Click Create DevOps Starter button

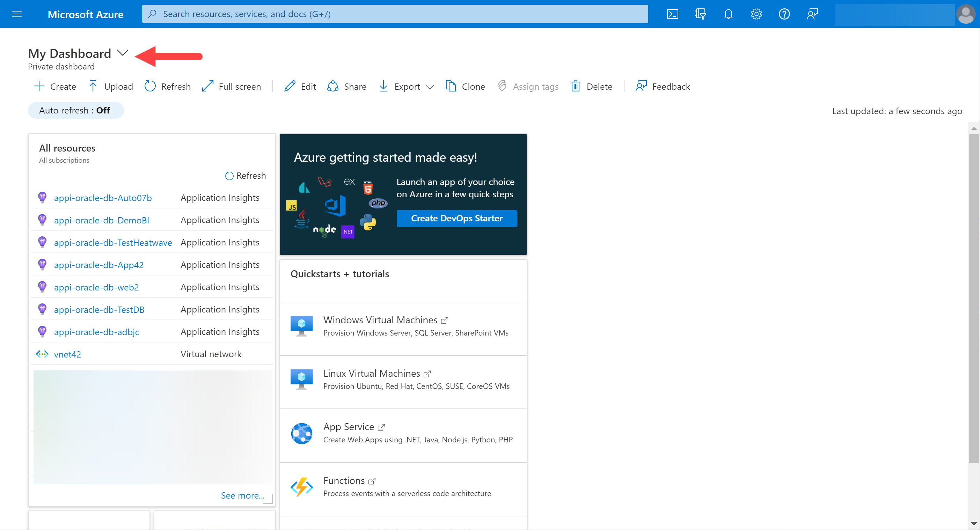point(456,218)
